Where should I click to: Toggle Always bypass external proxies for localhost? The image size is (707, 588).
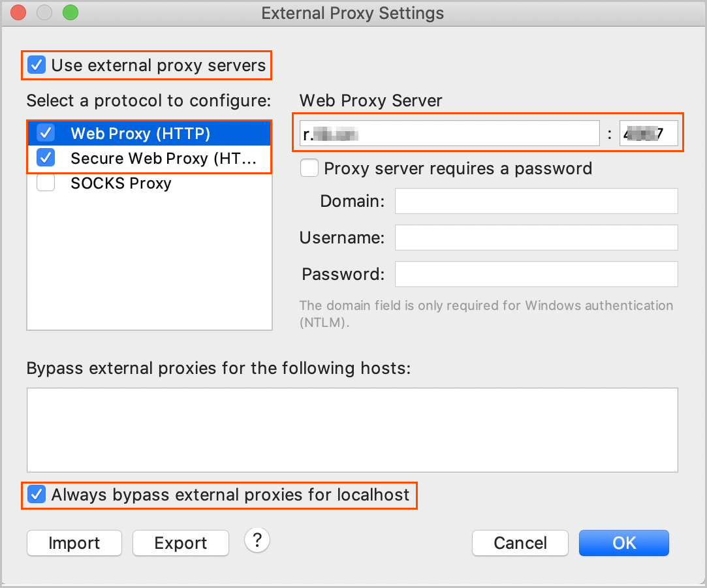pos(37,494)
